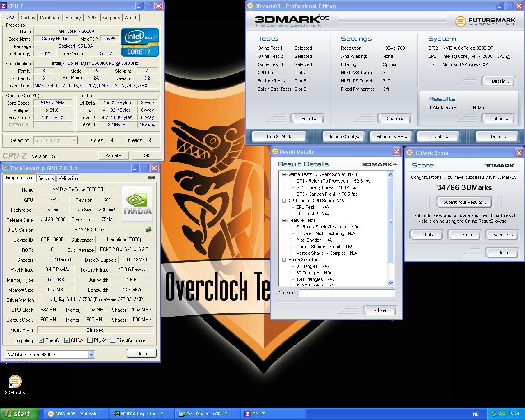The height and width of the screenshot is (420, 525).
Task: Open the Mainboard tab in CPU-Z
Action: pos(50,18)
